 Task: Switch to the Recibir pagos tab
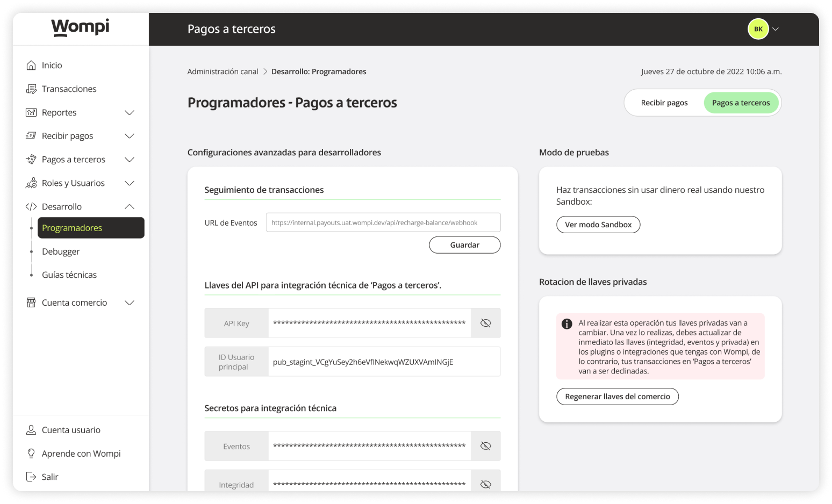664,102
